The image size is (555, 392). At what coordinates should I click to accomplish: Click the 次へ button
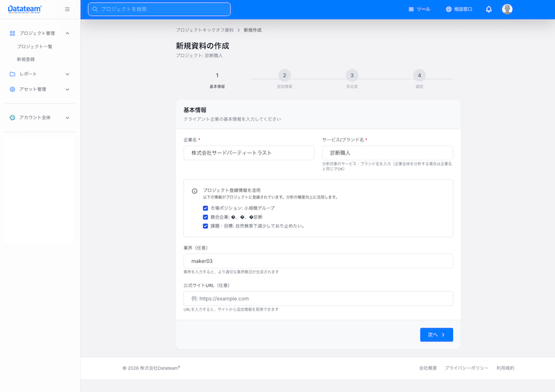tap(436, 334)
